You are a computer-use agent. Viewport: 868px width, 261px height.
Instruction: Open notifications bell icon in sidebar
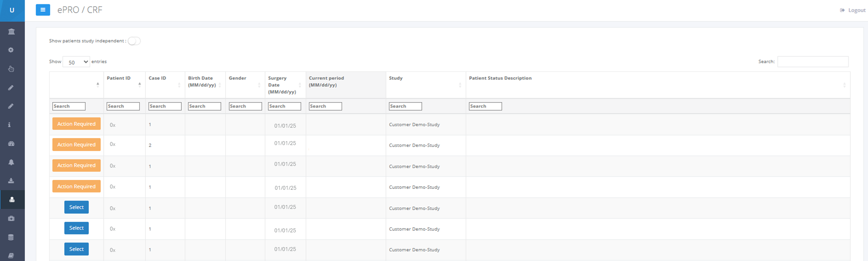coord(11,162)
